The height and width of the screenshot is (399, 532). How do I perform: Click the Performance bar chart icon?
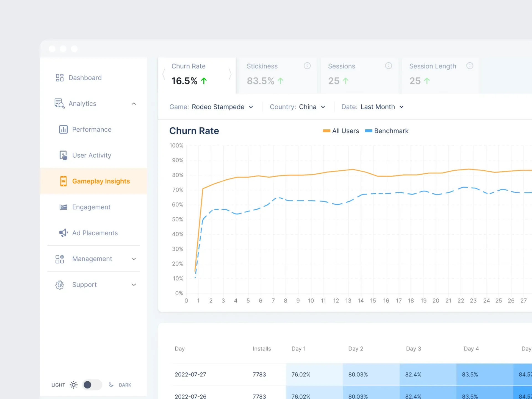(x=63, y=129)
